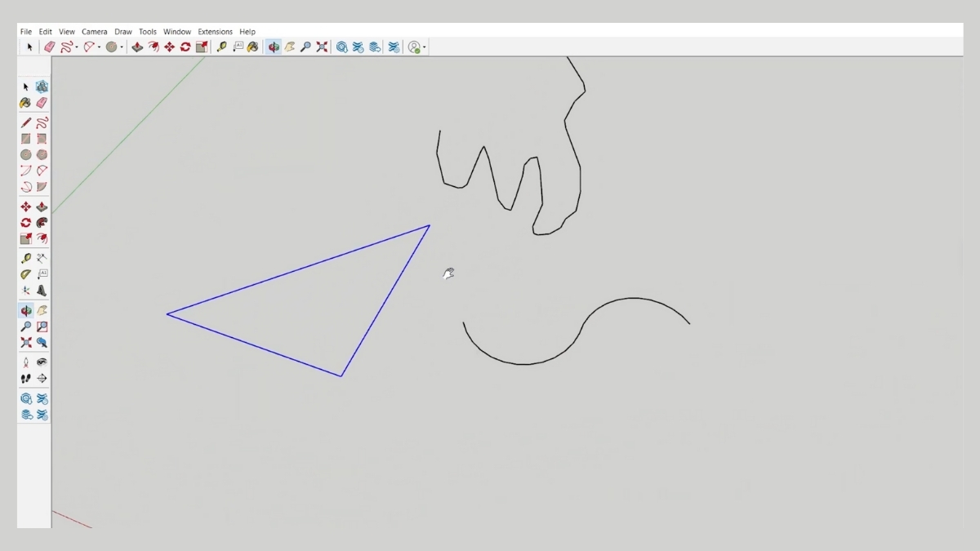
Task: Expand the Arc tool dropdown arrow
Action: pyautogui.click(x=99, y=47)
